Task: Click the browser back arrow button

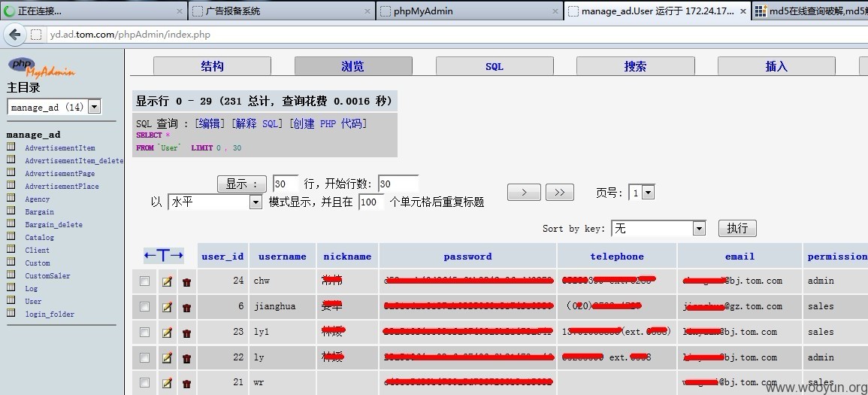Action: click(x=15, y=35)
